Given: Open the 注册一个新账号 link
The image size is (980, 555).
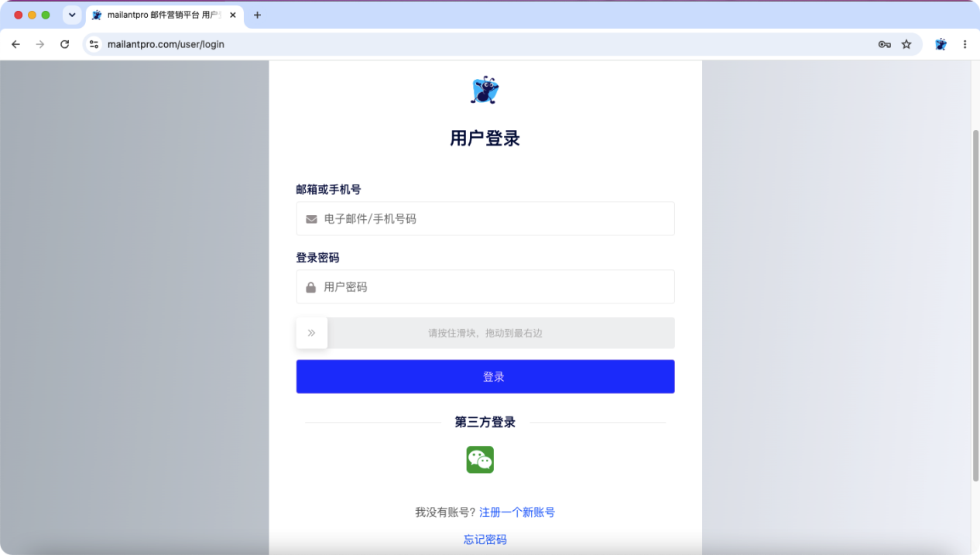Looking at the screenshot, I should coord(517,512).
